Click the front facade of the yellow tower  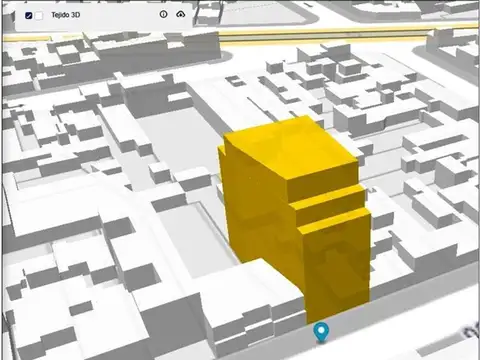point(337,267)
